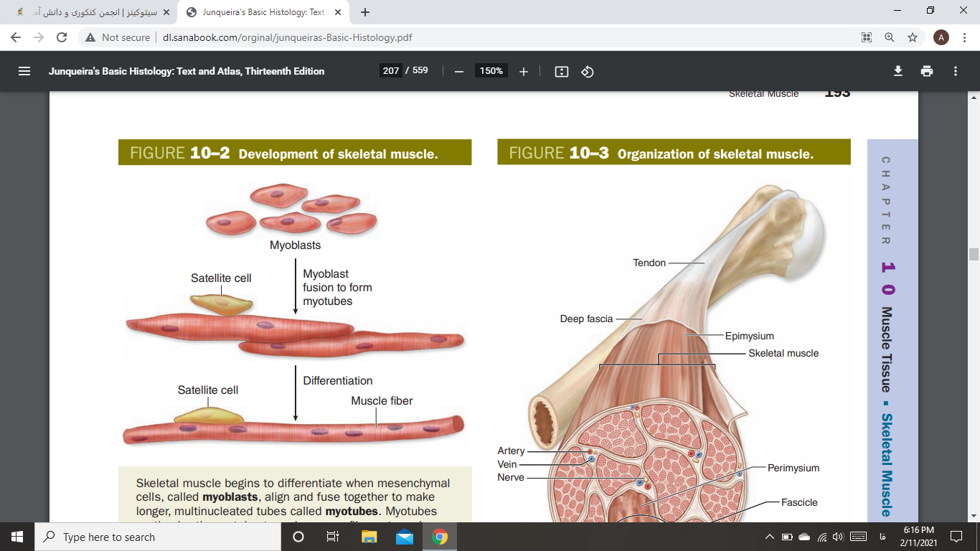980x551 pixels.
Task: Open the Wi-Fi network tray icon
Action: [x=822, y=537]
